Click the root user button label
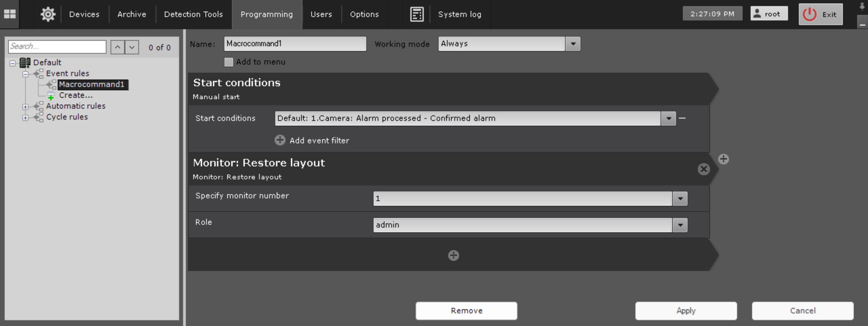Image resolution: width=868 pixels, height=326 pixels. pyautogui.click(x=772, y=14)
